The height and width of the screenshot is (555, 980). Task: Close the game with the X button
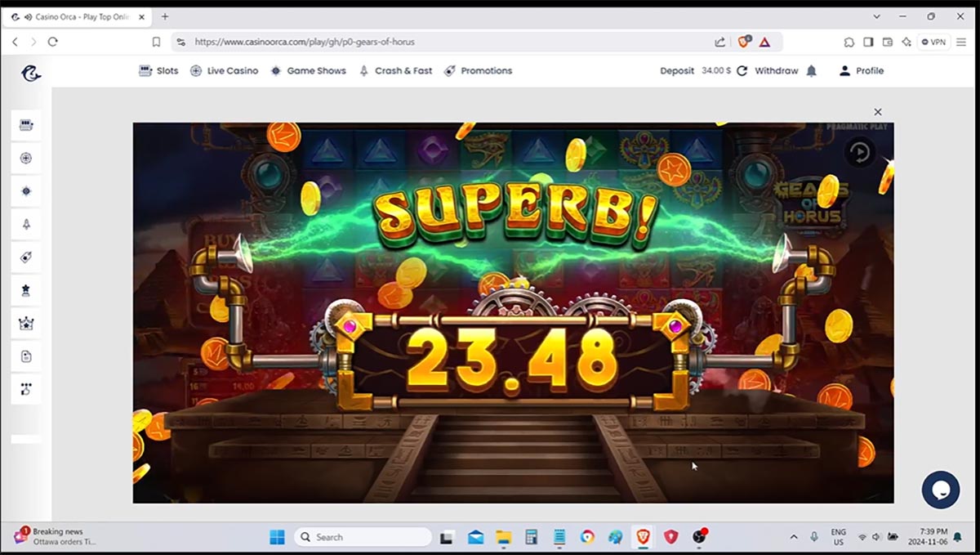(878, 112)
